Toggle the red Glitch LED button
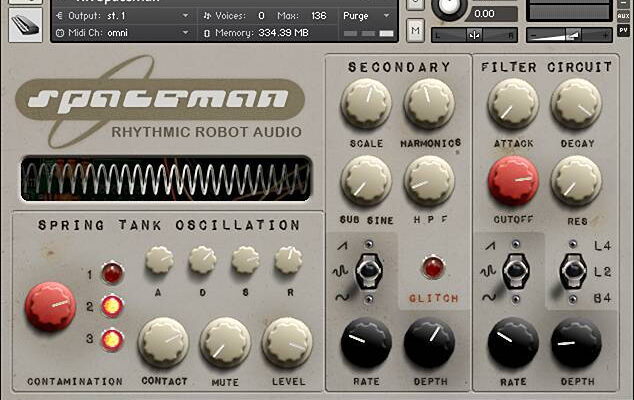Screen dimensions: 634x400 click(x=432, y=267)
